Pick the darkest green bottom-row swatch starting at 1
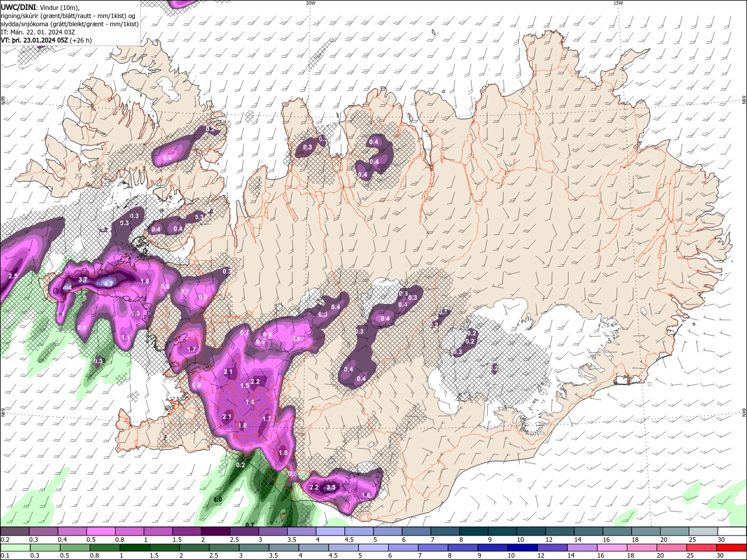The height and width of the screenshot is (560, 747). (134, 548)
